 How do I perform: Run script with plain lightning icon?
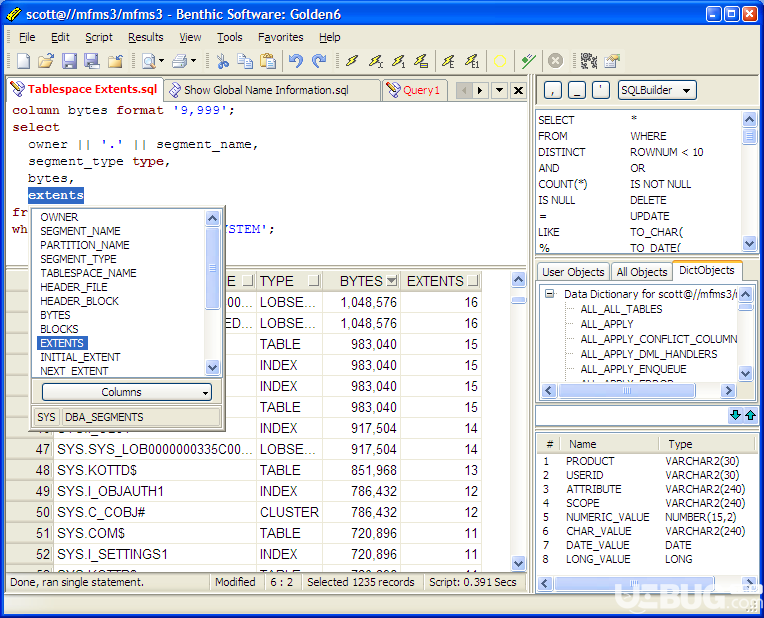(352, 61)
